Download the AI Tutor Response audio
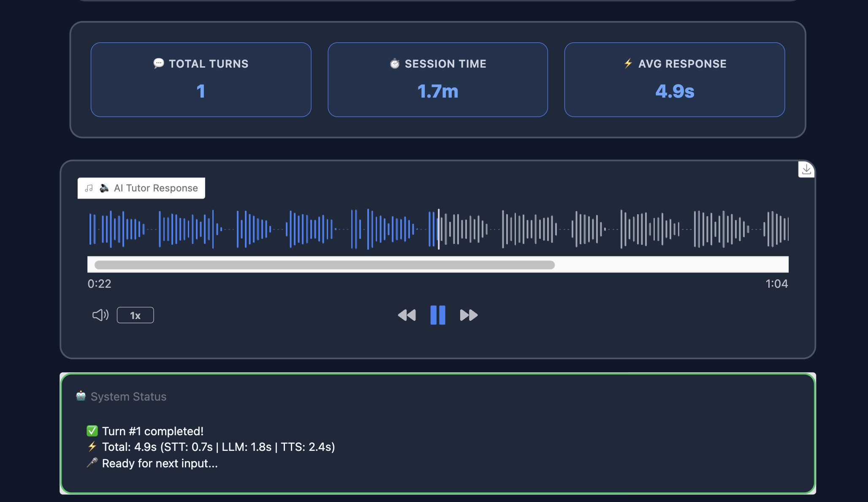 tap(806, 169)
